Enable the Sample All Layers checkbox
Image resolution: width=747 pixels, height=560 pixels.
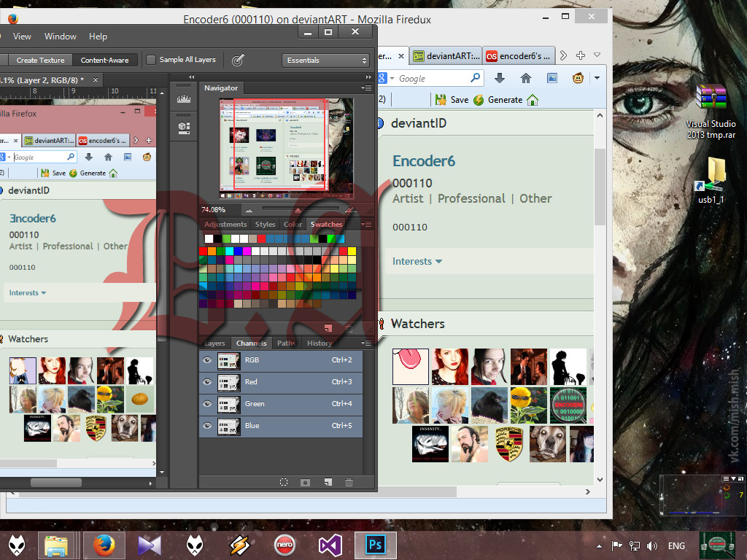151,60
